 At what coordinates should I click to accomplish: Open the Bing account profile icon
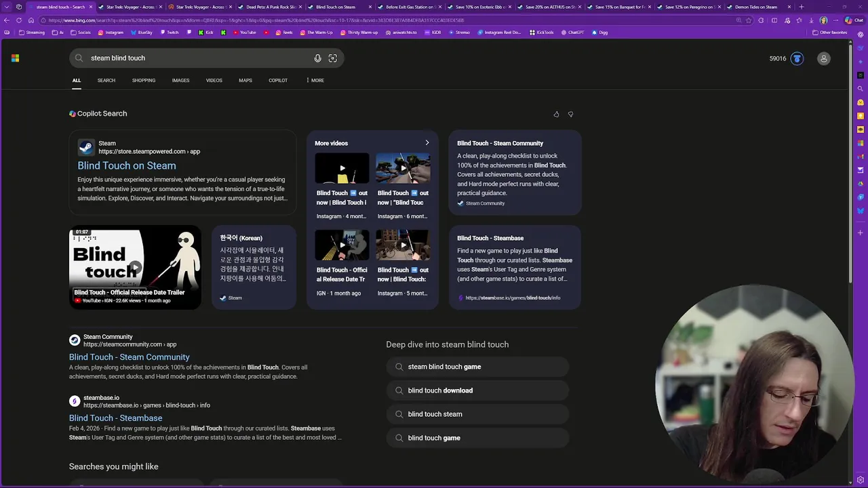coord(824,59)
